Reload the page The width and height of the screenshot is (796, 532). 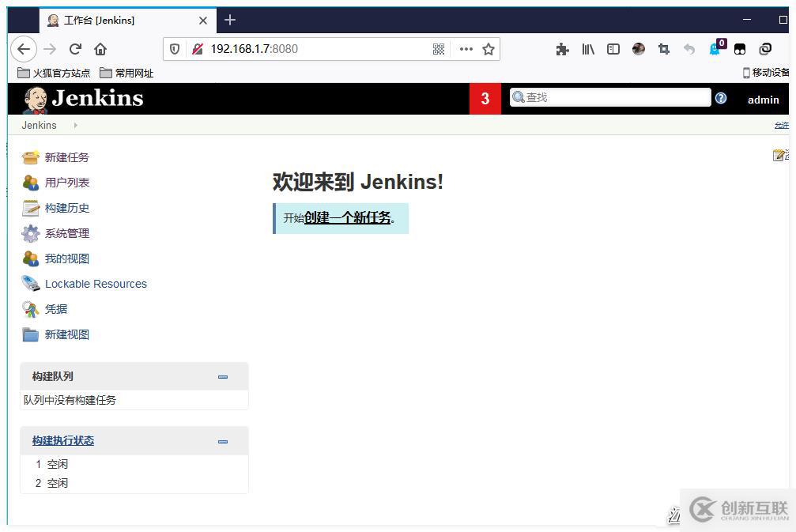(75, 49)
